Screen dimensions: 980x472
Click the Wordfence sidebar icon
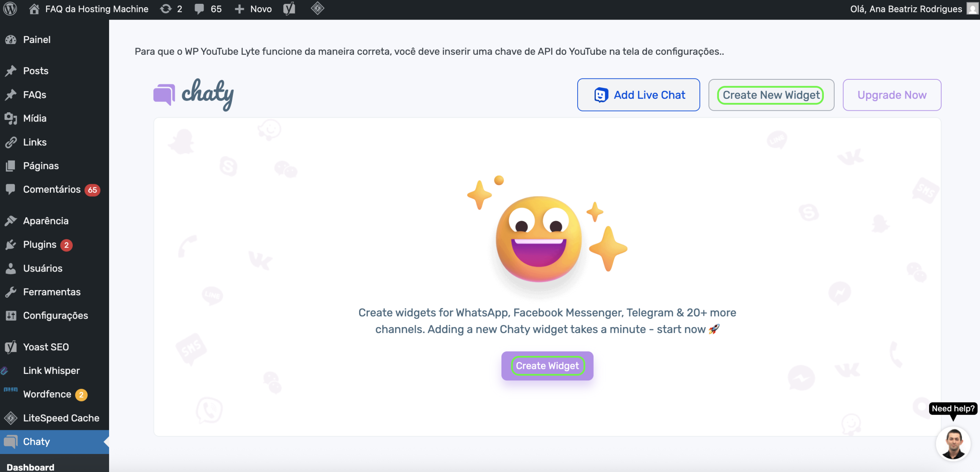11,390
